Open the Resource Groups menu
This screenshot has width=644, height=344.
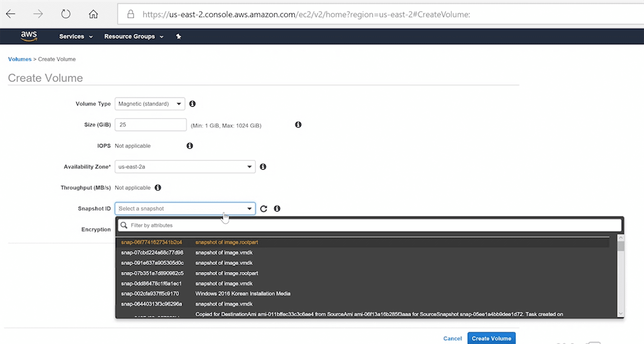pyautogui.click(x=134, y=36)
